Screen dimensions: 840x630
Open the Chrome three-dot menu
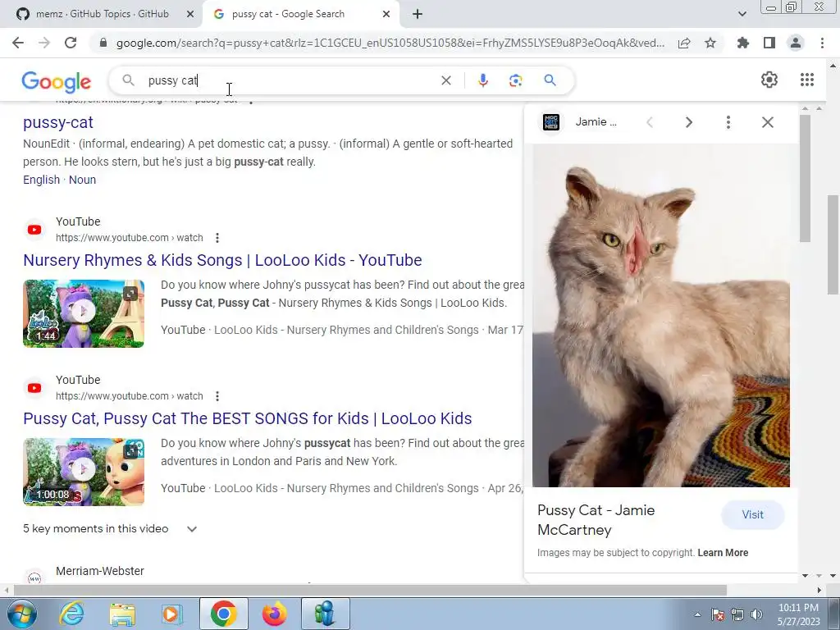822,43
